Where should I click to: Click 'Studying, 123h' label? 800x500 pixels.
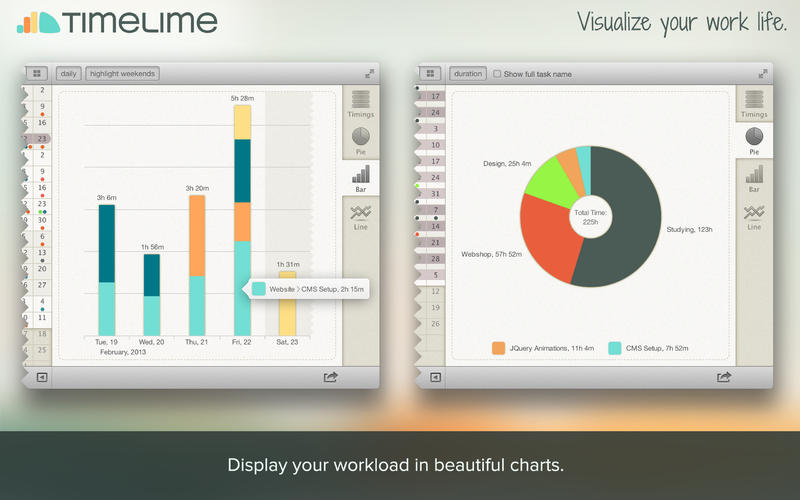click(689, 230)
